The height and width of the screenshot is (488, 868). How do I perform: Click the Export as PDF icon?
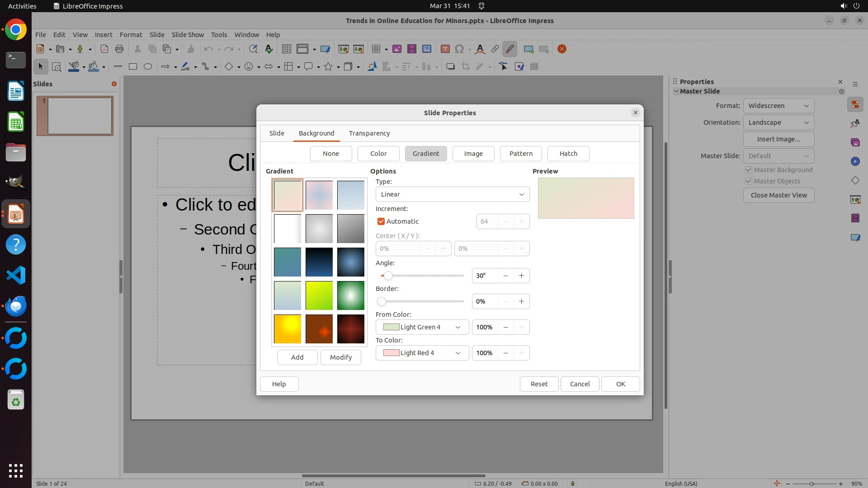pyautogui.click(x=104, y=49)
